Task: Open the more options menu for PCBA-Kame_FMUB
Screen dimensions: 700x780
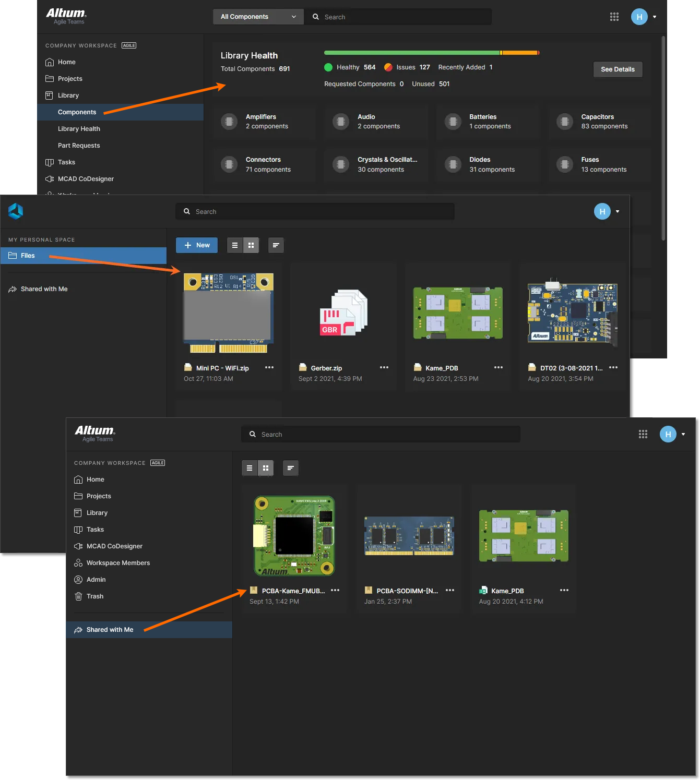Action: click(x=335, y=591)
